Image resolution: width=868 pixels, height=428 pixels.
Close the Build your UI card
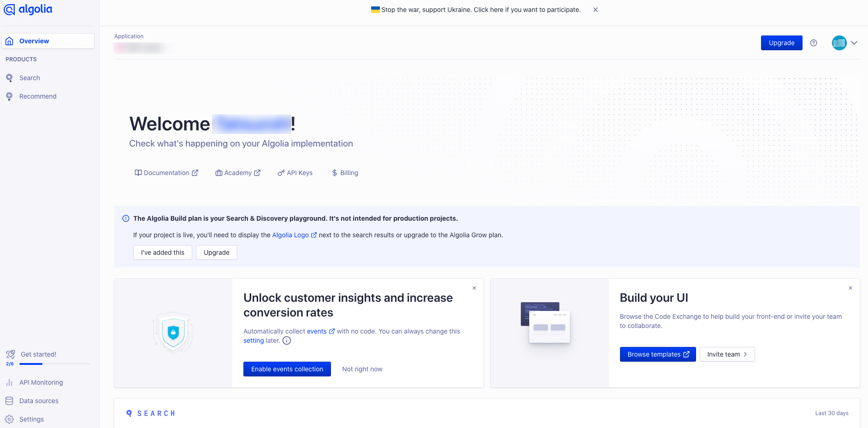850,288
